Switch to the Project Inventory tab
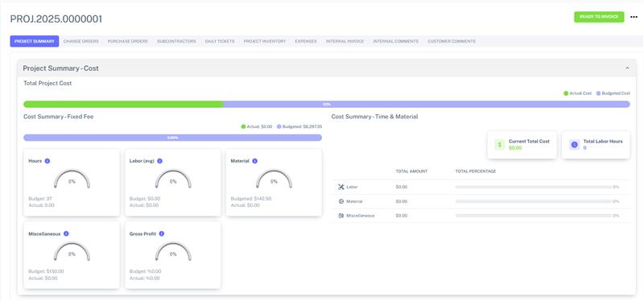The width and height of the screenshot is (644, 301). click(x=265, y=41)
